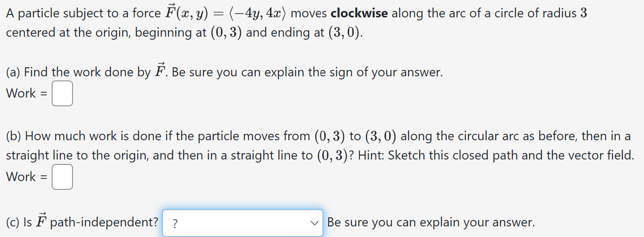
Task: Click the question mark placeholder in the dropdown
Action: (x=175, y=223)
